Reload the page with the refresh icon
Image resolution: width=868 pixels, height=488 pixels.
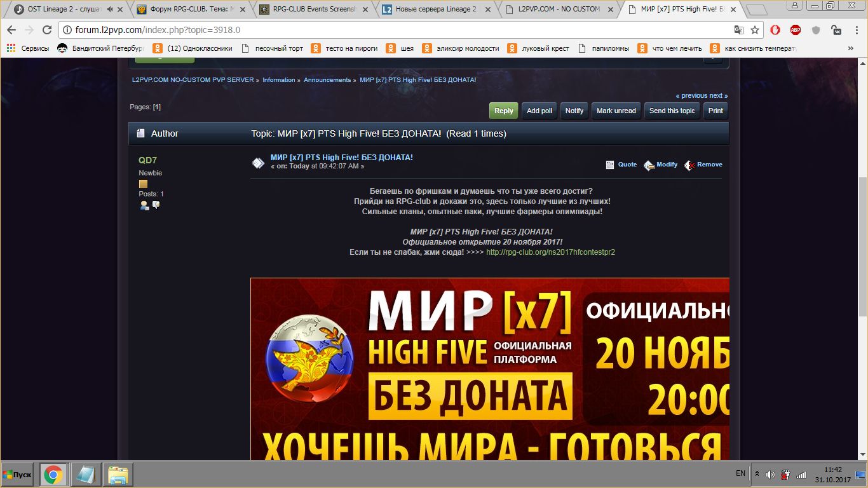pos(46,30)
